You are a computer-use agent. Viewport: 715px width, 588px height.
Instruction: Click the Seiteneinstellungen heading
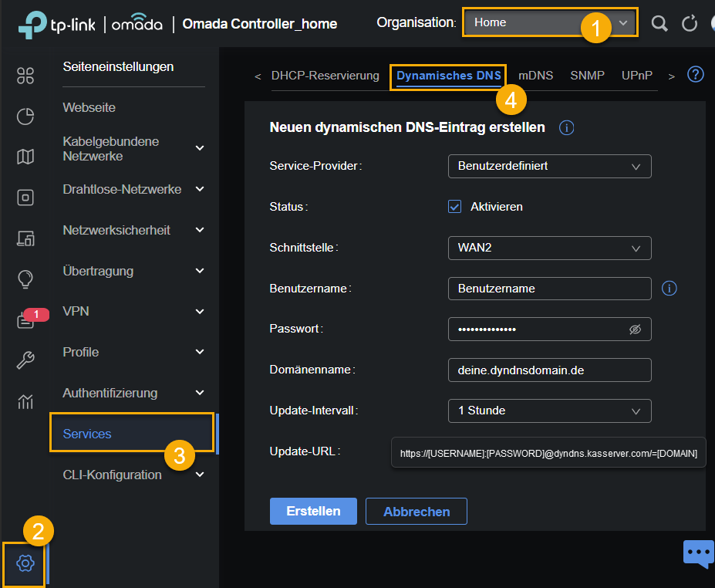click(x=119, y=67)
